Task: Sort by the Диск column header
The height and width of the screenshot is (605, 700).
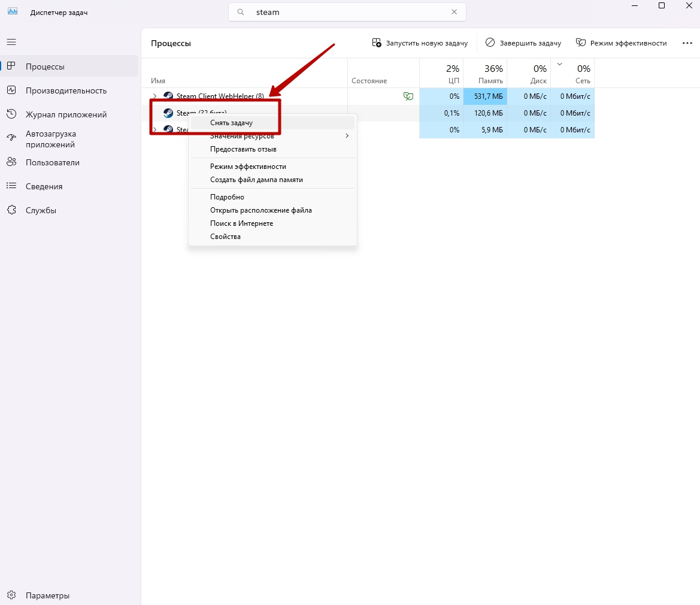Action: click(529, 74)
